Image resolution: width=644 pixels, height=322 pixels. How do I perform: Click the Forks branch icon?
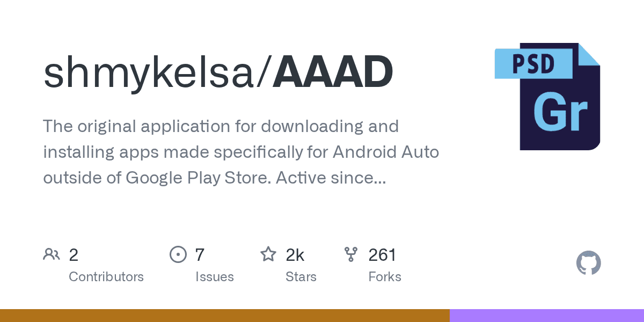click(x=351, y=254)
